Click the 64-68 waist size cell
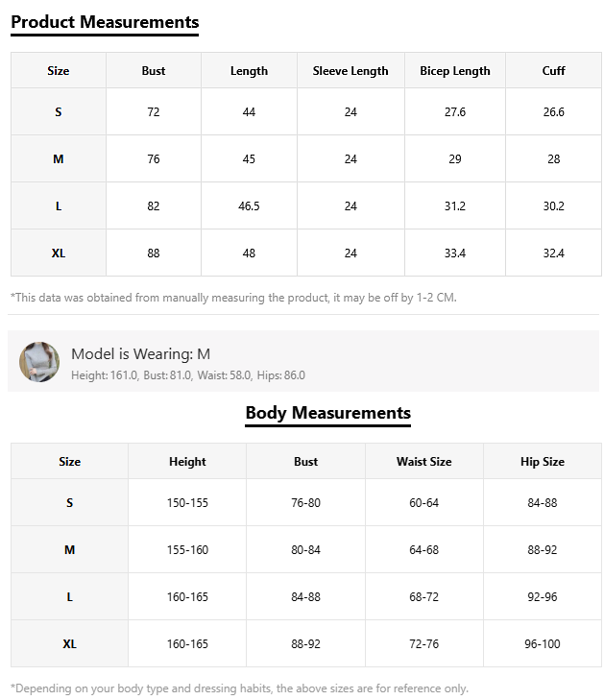The height and width of the screenshot is (700, 604). [423, 550]
